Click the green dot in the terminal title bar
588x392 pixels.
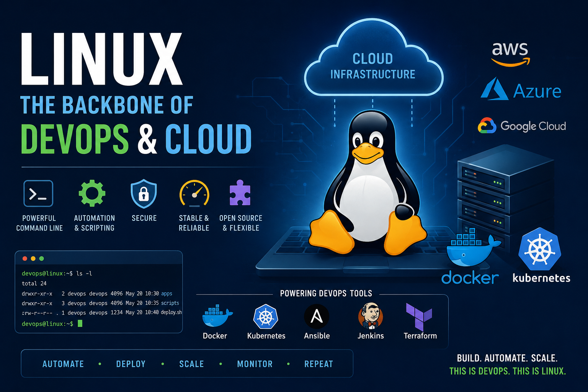(x=42, y=259)
